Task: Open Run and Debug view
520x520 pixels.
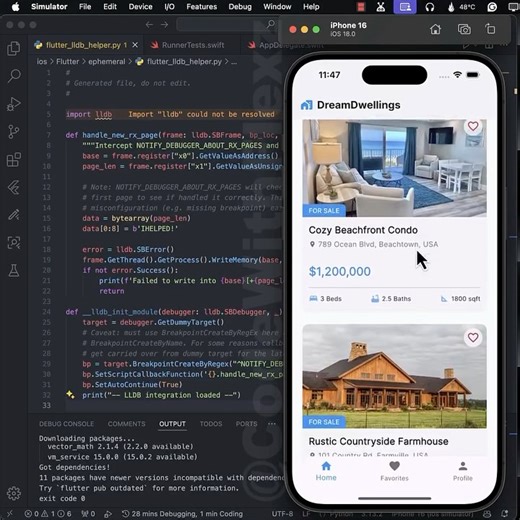Action: pos(14,104)
